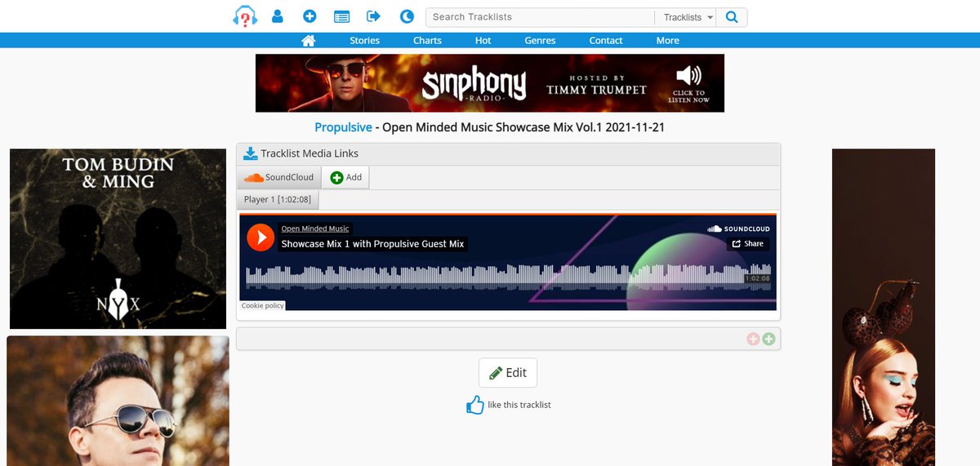This screenshot has height=466, width=980.
Task: Click the magnifying glass search button
Action: pos(732,17)
